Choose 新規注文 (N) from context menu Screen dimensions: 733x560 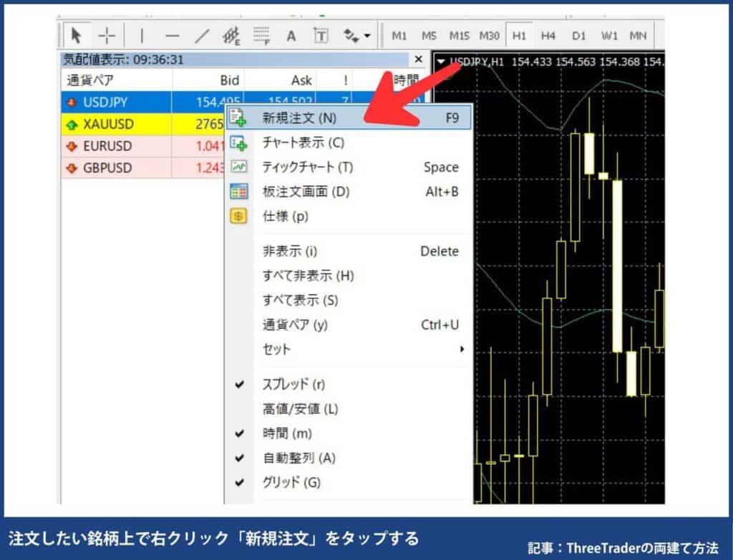point(349,118)
